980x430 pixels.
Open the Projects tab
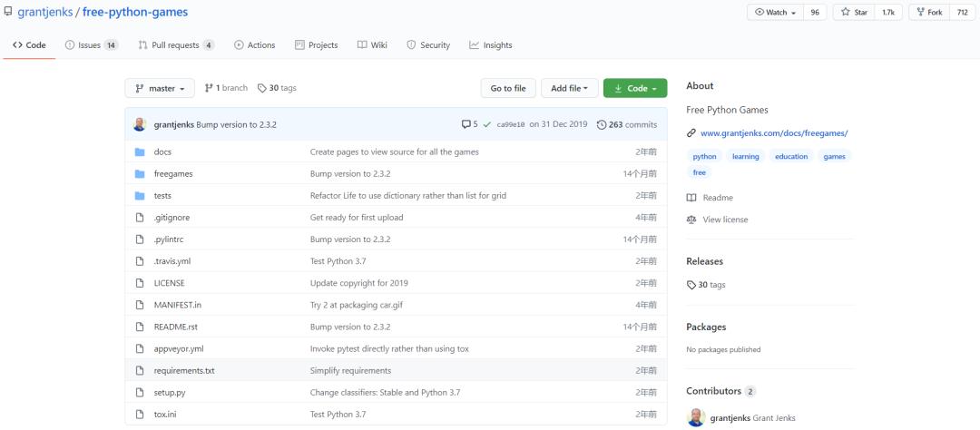[x=317, y=45]
